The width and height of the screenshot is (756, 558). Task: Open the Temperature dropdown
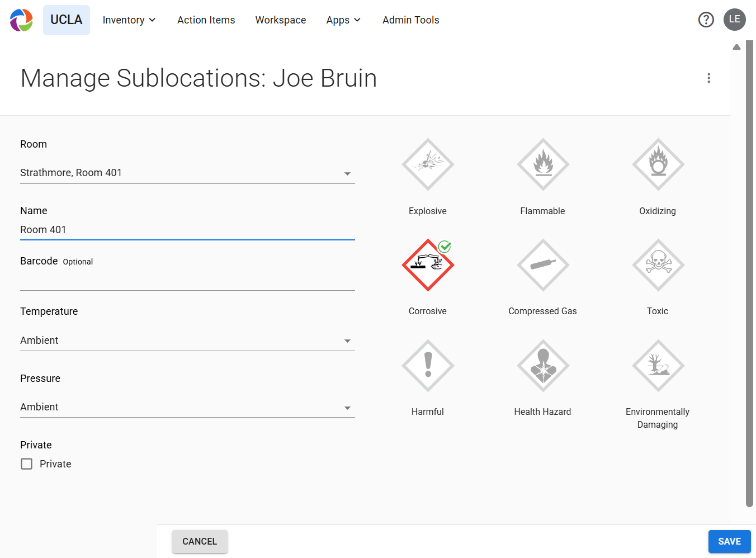187,341
